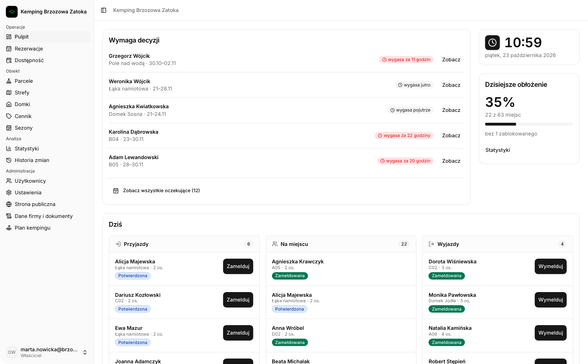Click the Plan kempingu icon
Screen dimensions: 588x364
point(9,228)
